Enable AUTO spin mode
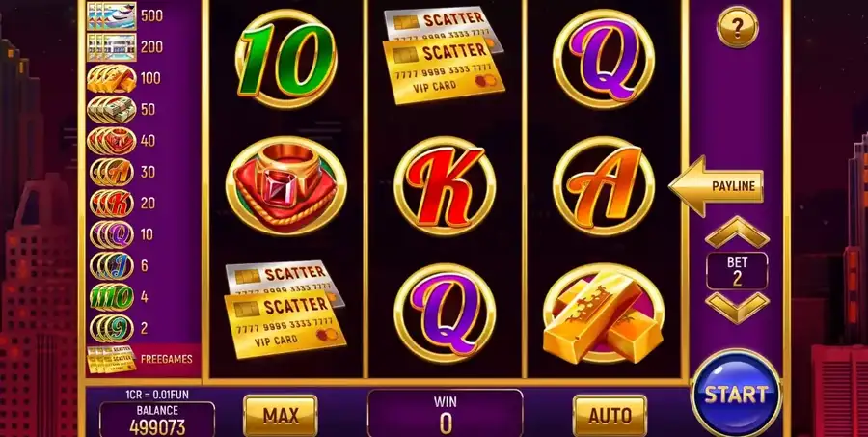 (x=610, y=416)
